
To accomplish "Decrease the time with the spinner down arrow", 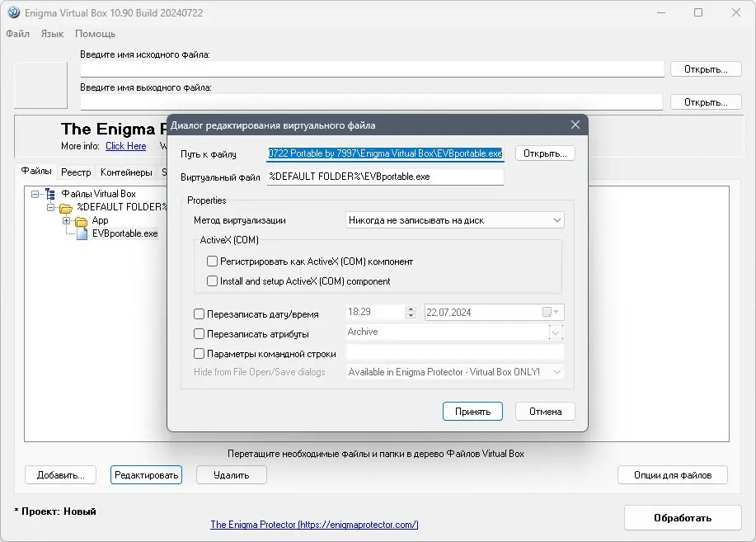I will pos(411,316).
